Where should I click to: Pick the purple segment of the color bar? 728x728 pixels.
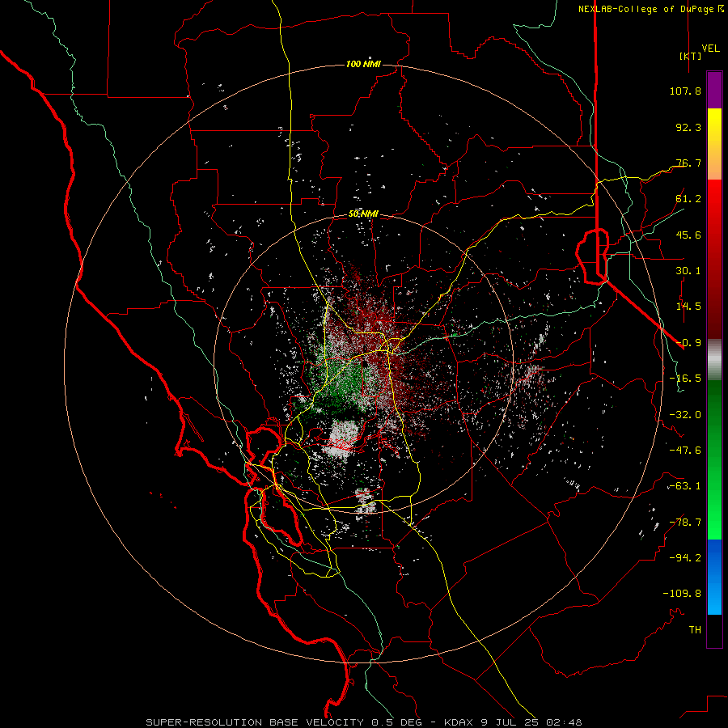point(714,90)
